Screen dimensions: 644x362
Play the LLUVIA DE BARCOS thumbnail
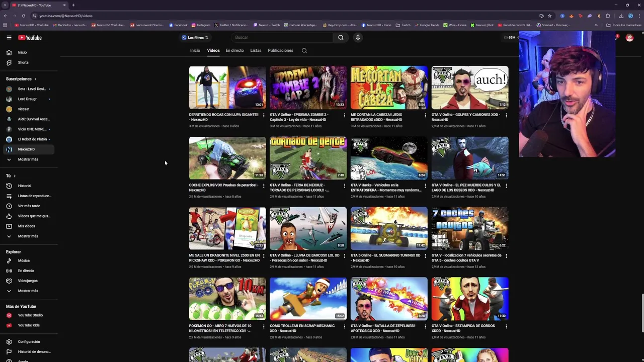point(308,228)
